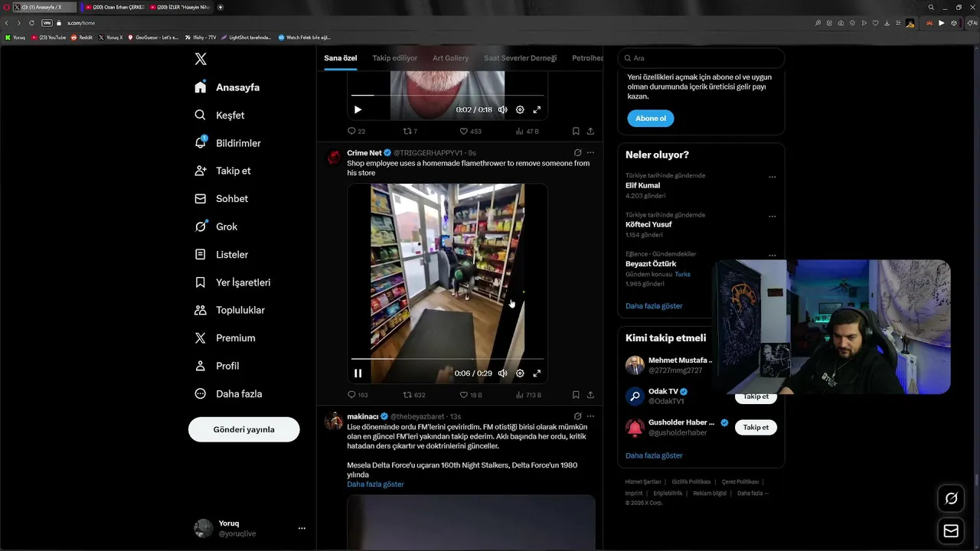Share the Crime Net post

pos(590,395)
